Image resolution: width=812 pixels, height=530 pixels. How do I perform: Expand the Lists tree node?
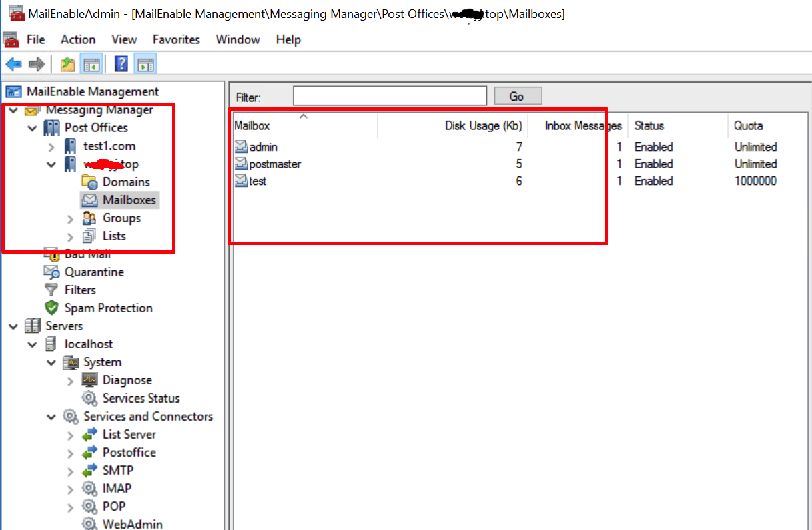71,236
